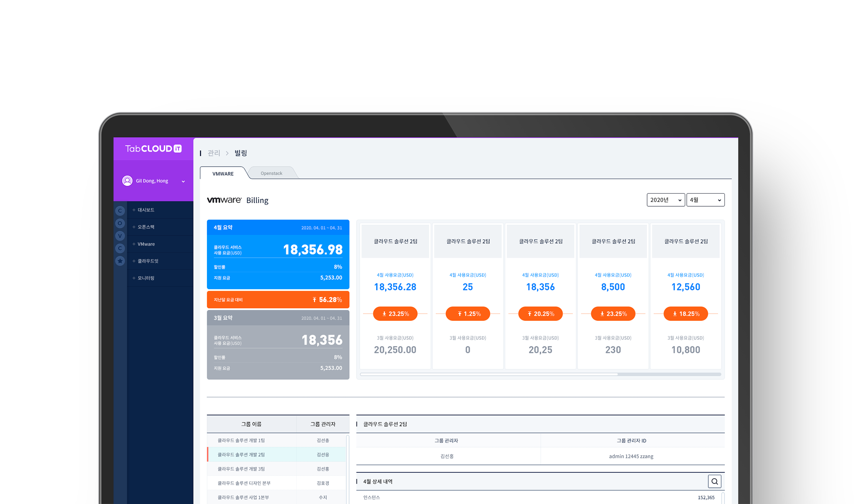Image resolution: width=854 pixels, height=504 pixels.
Task: Click the 1.25% increase badge
Action: (468, 314)
